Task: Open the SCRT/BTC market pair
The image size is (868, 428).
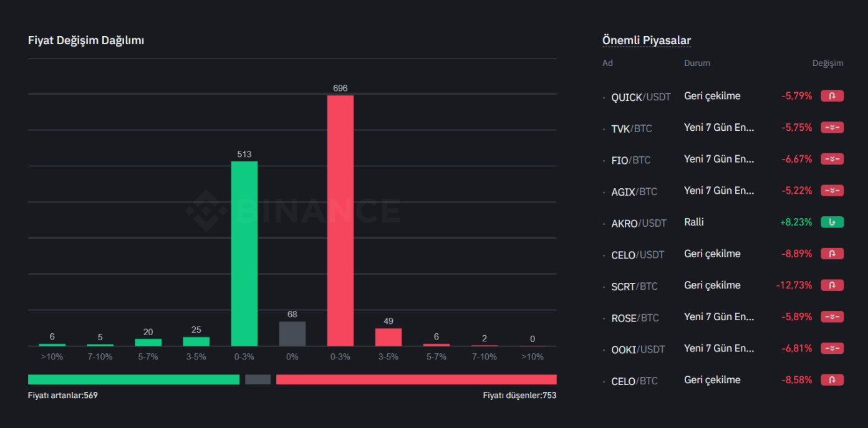Action: (634, 287)
